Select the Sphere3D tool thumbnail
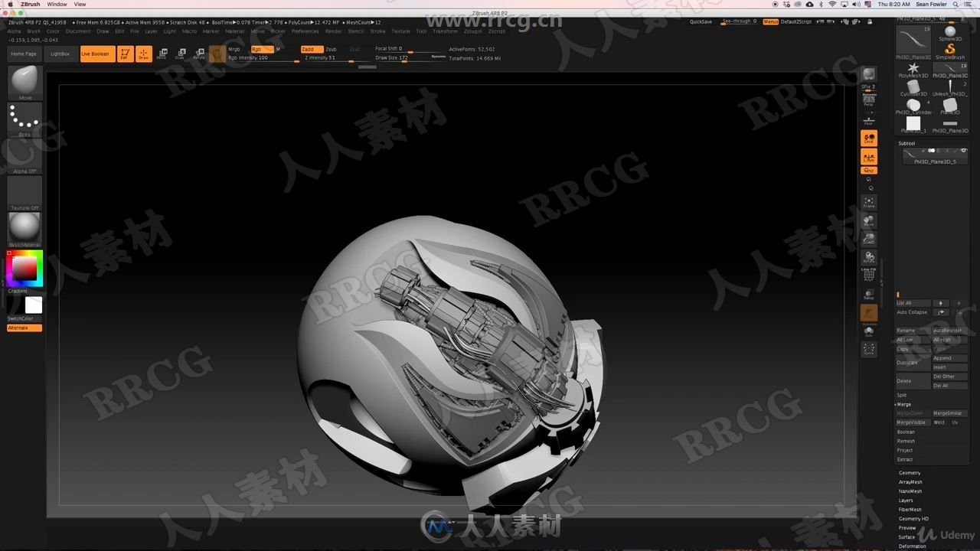 click(x=950, y=34)
